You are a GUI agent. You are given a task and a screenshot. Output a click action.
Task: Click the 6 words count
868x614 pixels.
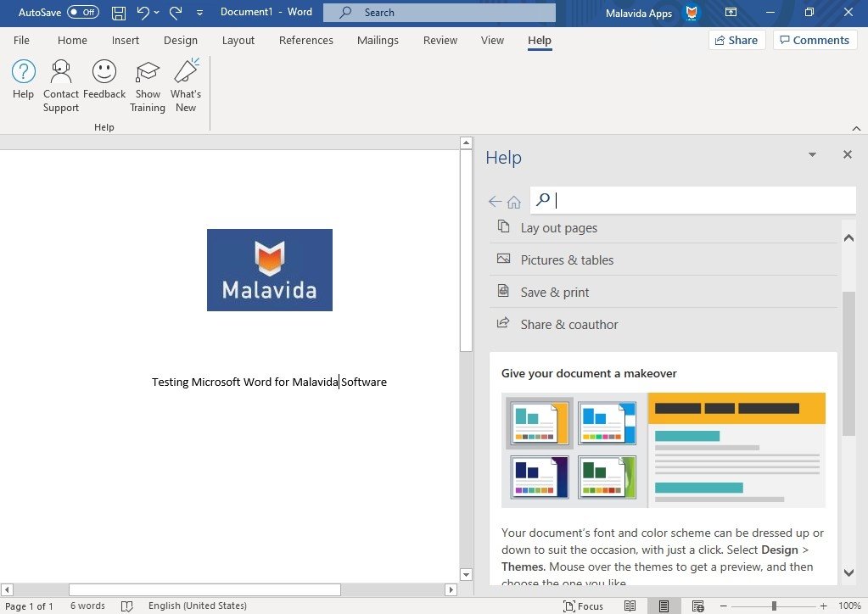[87, 606]
